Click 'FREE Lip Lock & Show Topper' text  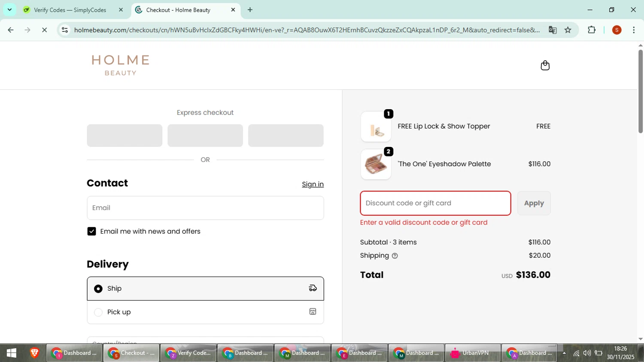[x=444, y=126]
